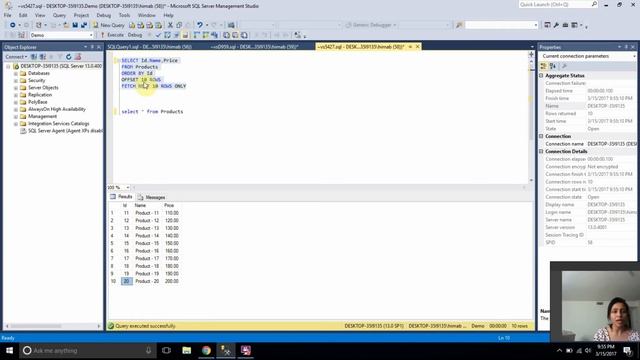Expand the Management folder
Screen dimensions: 640x360
click(16, 116)
